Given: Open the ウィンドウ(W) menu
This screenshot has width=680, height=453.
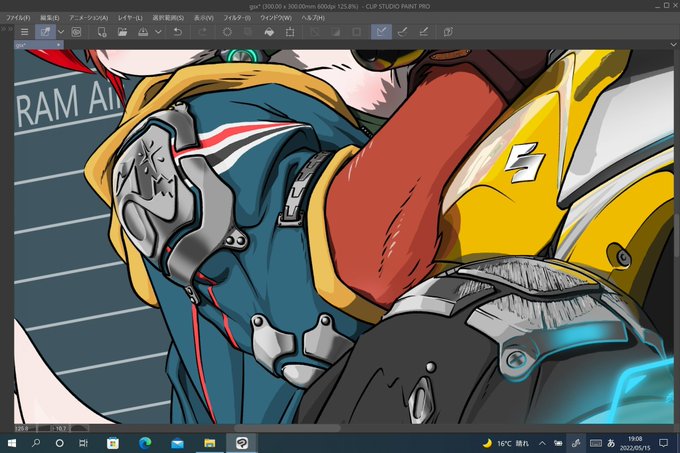Looking at the screenshot, I should pos(276,18).
